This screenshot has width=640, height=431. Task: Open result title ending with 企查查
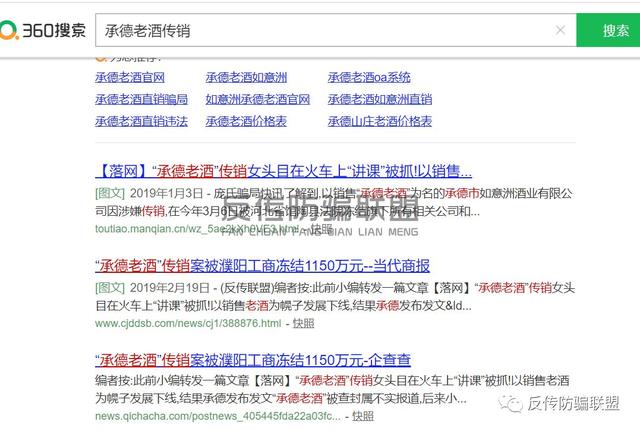[252, 359]
